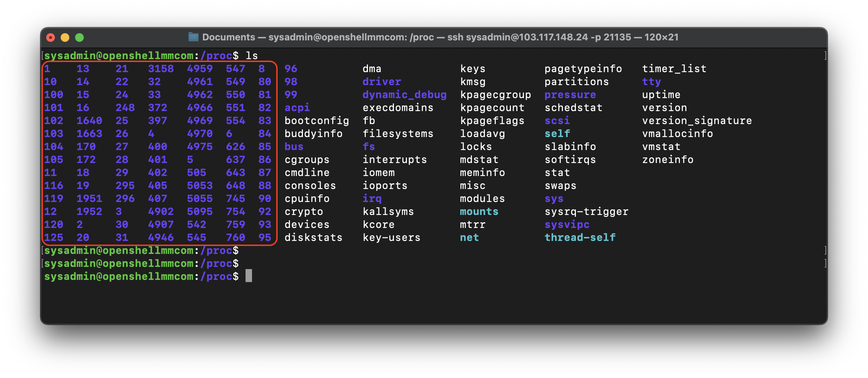This screenshot has height=378, width=868.
Task: Click the 'timer_list' entry
Action: click(674, 69)
